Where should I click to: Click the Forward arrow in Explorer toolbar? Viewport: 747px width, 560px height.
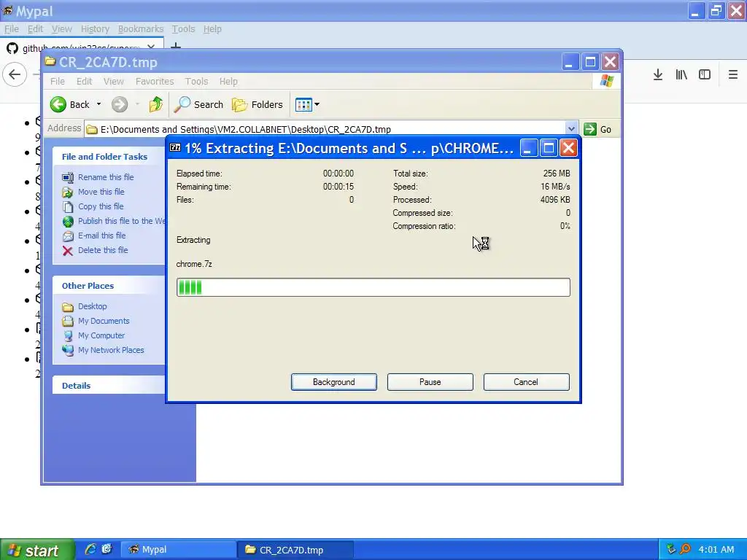120,104
